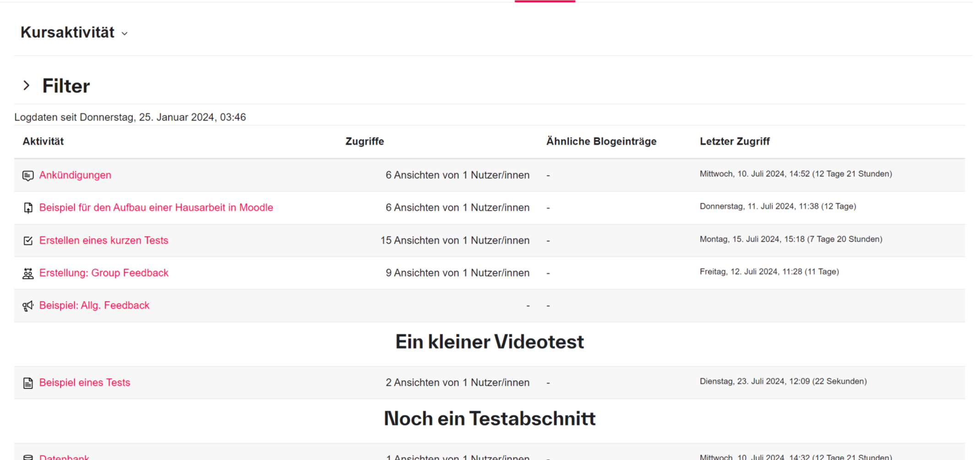Click the Aktivität column header
980x460 pixels.
click(43, 142)
